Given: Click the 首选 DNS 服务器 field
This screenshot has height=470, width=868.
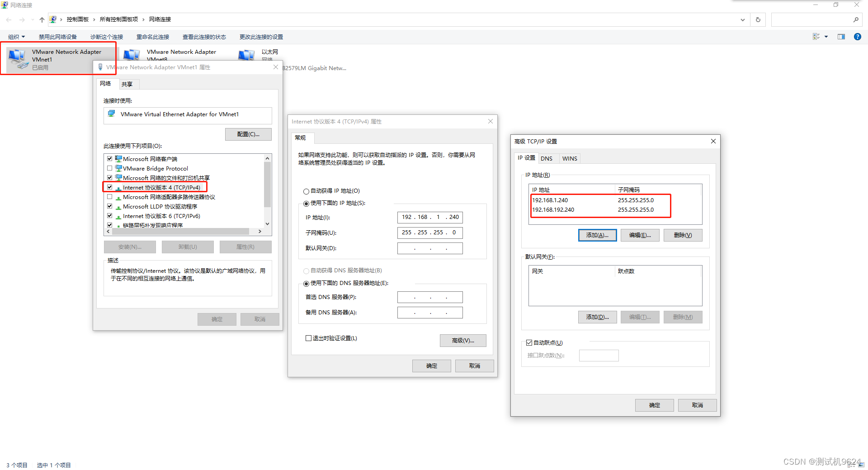Looking at the screenshot, I should click(430, 297).
